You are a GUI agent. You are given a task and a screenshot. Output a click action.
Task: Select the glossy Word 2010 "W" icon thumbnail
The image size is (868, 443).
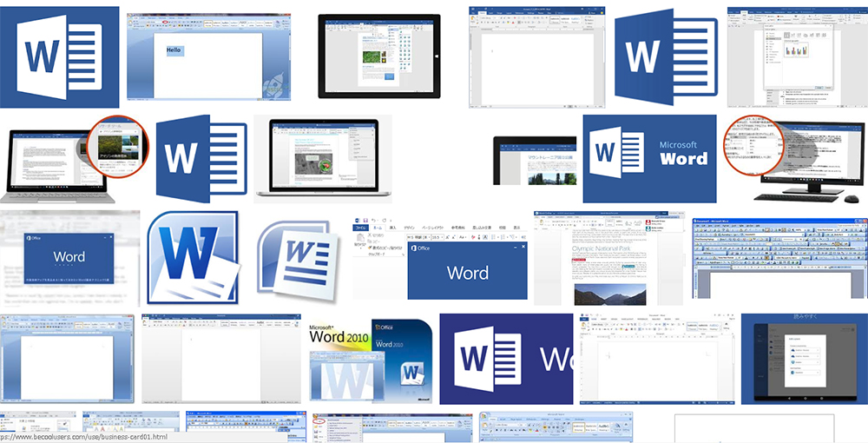point(194,258)
